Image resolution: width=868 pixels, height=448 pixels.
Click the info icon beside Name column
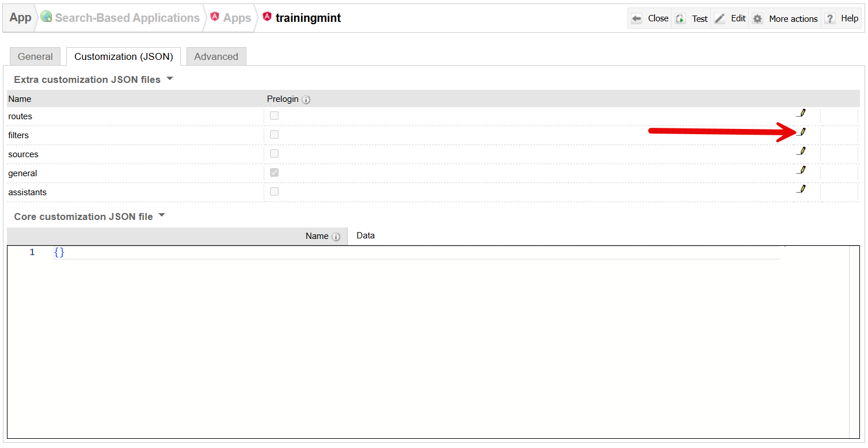(x=336, y=237)
